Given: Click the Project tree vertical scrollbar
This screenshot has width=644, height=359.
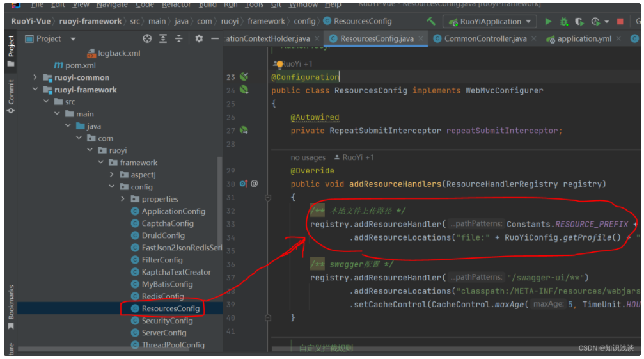Looking at the screenshot, I should tap(220, 202).
